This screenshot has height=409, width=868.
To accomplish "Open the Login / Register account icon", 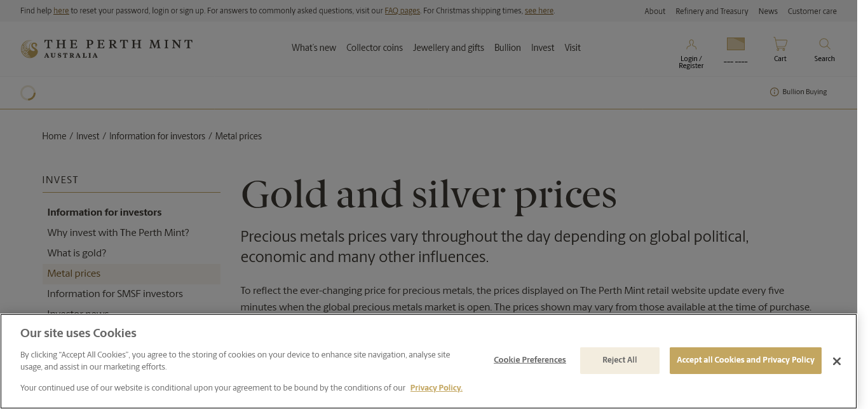I will tap(691, 45).
